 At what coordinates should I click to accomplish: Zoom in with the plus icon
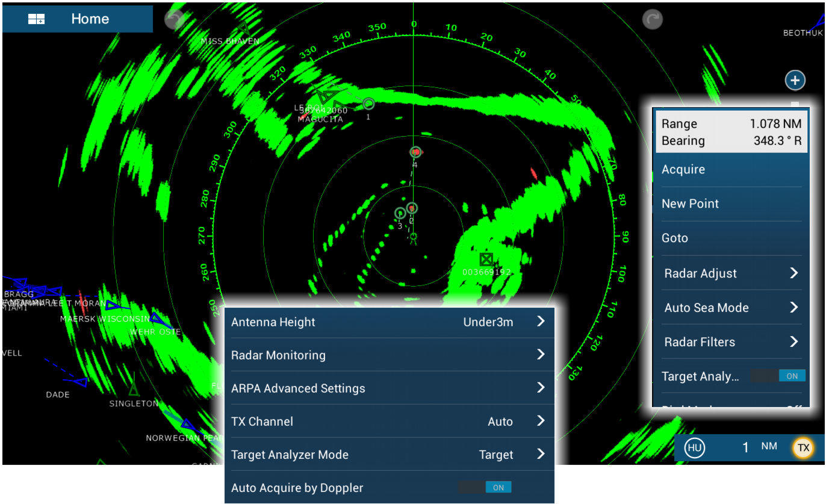coord(795,80)
